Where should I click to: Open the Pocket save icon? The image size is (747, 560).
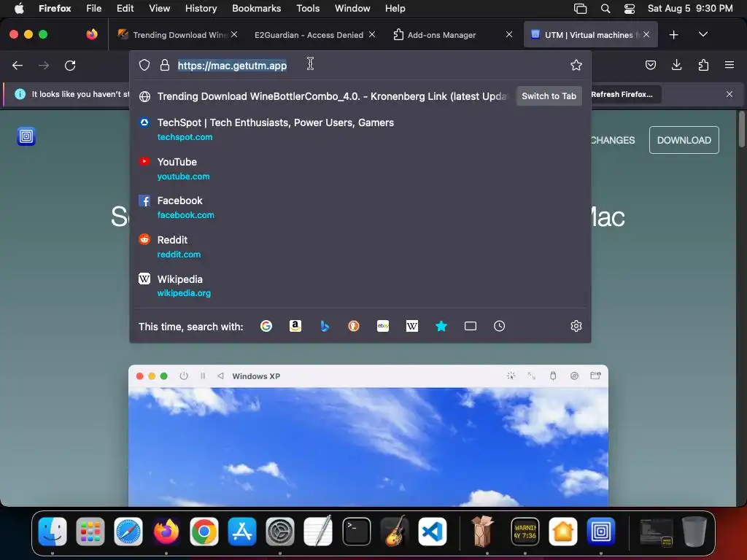[x=650, y=65]
